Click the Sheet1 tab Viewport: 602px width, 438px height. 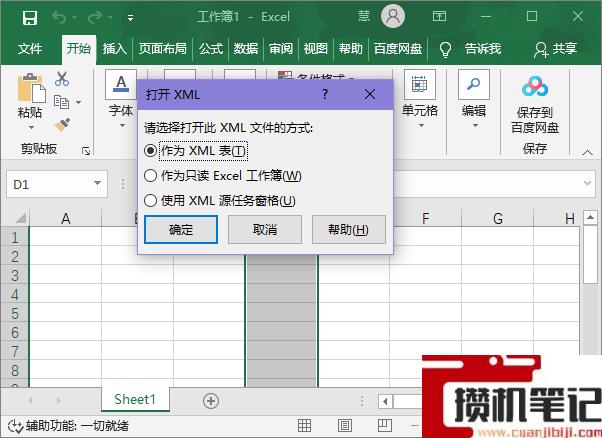click(135, 400)
